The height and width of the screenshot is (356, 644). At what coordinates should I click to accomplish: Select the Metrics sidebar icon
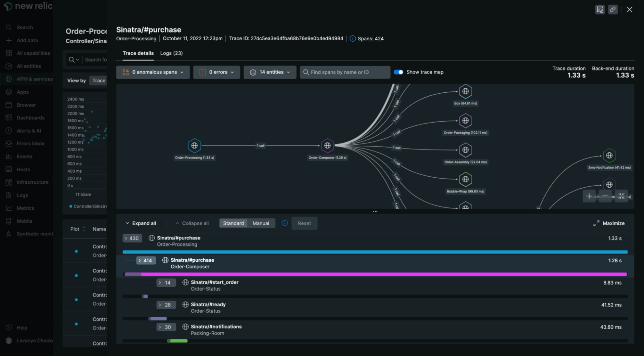point(9,208)
